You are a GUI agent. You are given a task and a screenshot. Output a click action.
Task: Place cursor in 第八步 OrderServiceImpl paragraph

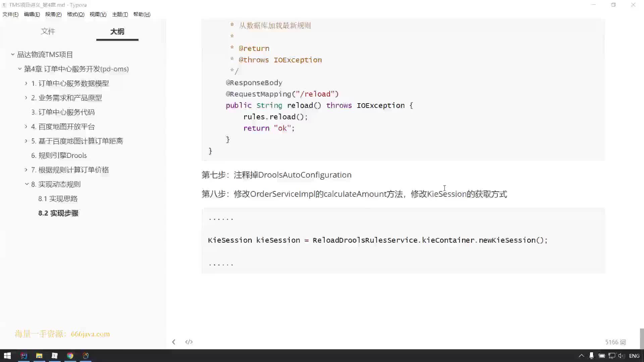point(354,194)
